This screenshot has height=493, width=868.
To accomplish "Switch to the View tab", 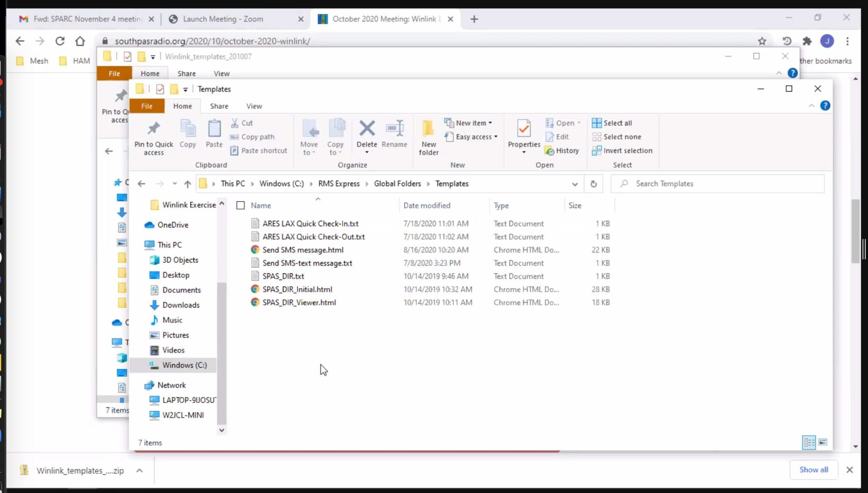I will click(253, 106).
